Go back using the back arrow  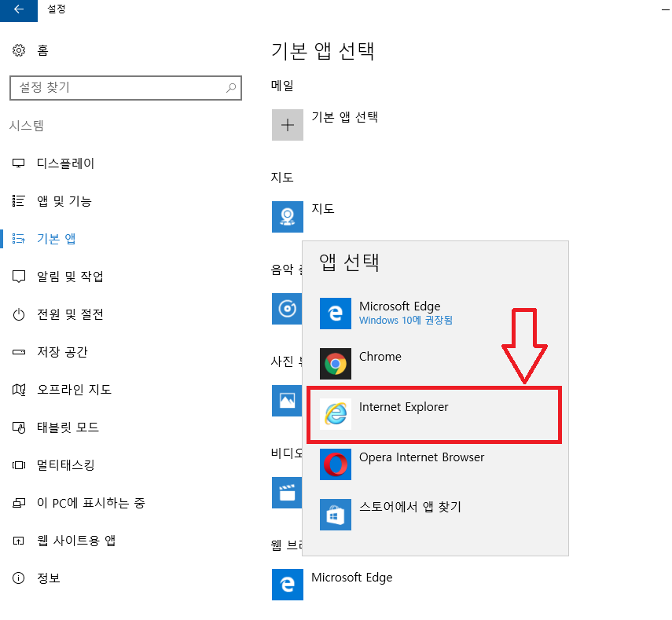point(18,10)
